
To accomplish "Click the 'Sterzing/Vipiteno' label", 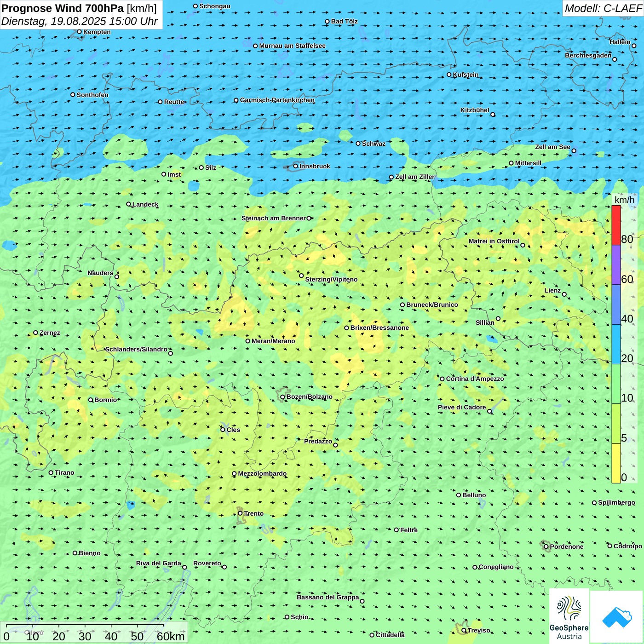I will [x=331, y=279].
